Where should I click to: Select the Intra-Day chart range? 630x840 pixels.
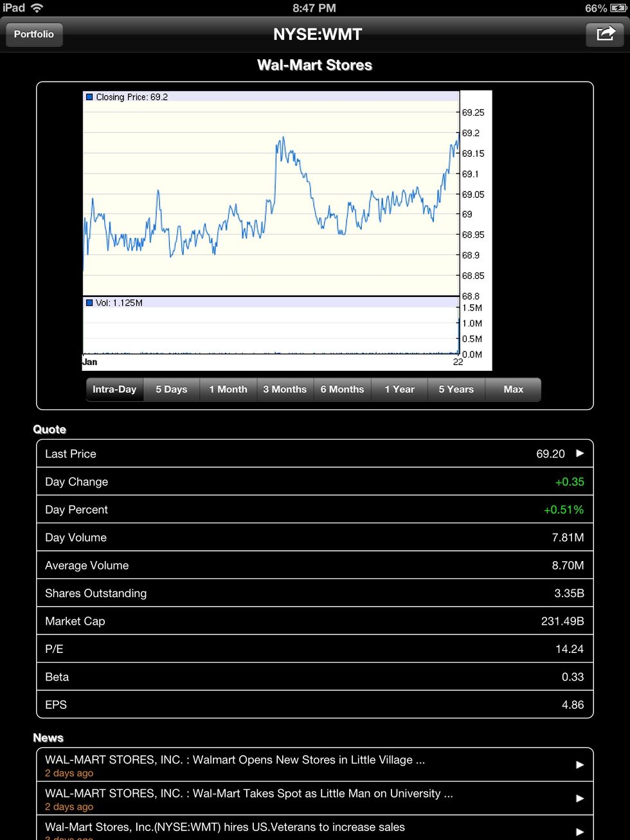[x=114, y=389]
